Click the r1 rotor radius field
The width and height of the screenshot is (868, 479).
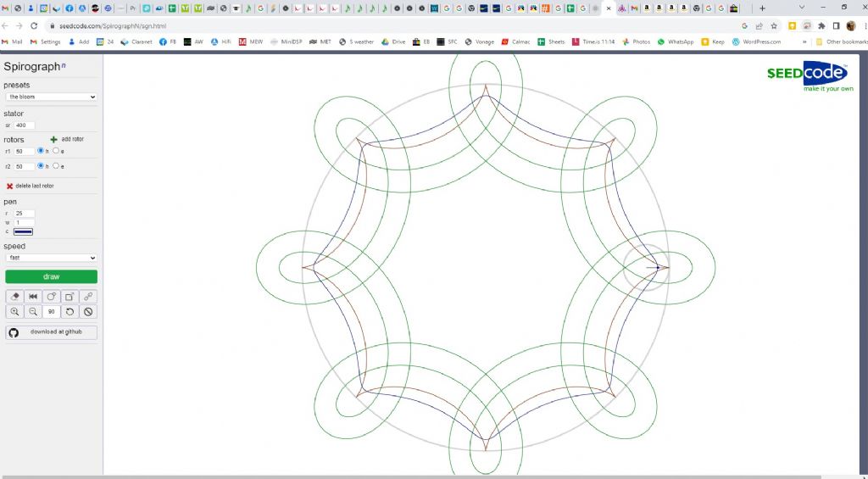coord(25,151)
